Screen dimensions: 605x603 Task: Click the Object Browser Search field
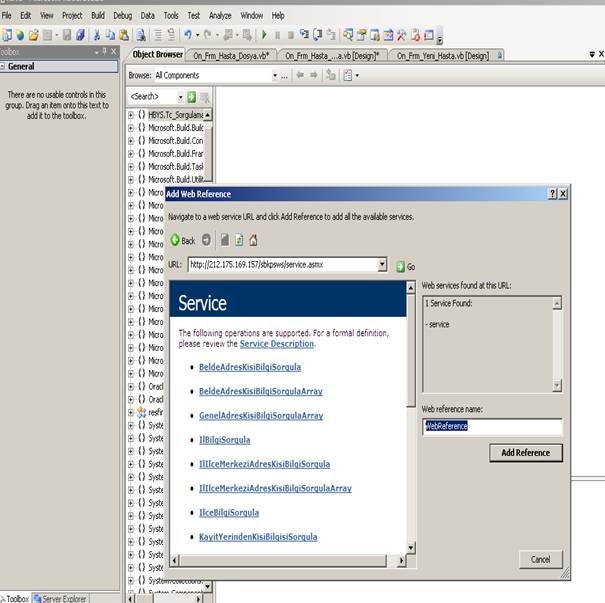(153, 97)
